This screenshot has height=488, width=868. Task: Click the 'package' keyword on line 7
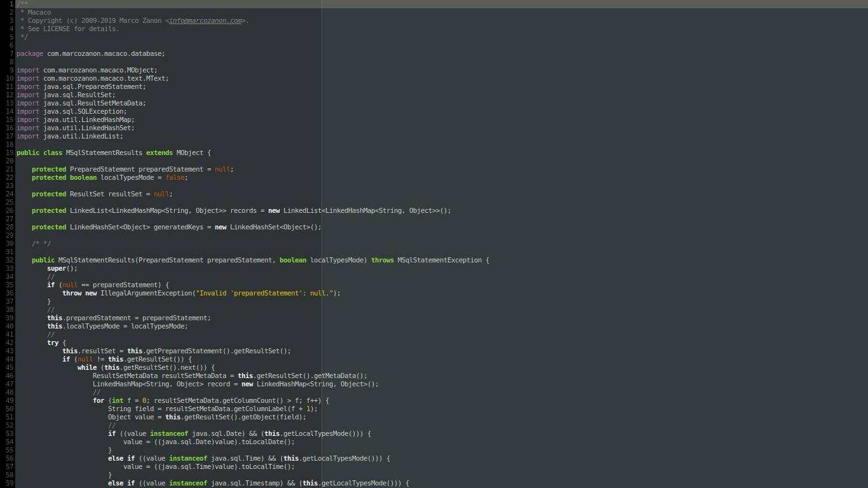(x=30, y=53)
